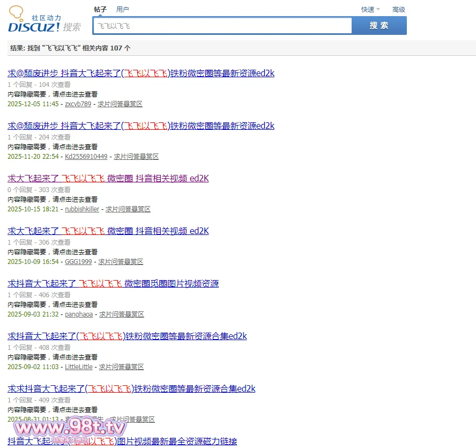
Task: Open result ending with 最新最全资源磁力链接
Action: [x=177, y=441]
